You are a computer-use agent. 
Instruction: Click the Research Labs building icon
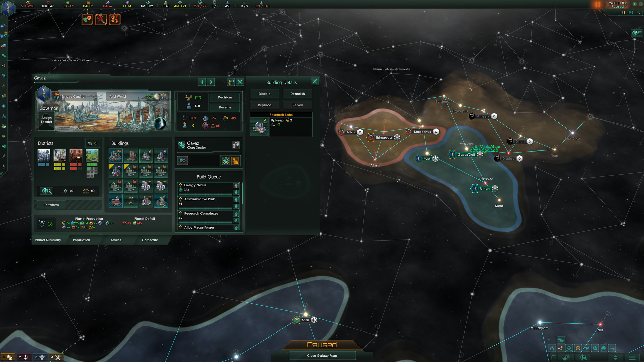pos(259,127)
